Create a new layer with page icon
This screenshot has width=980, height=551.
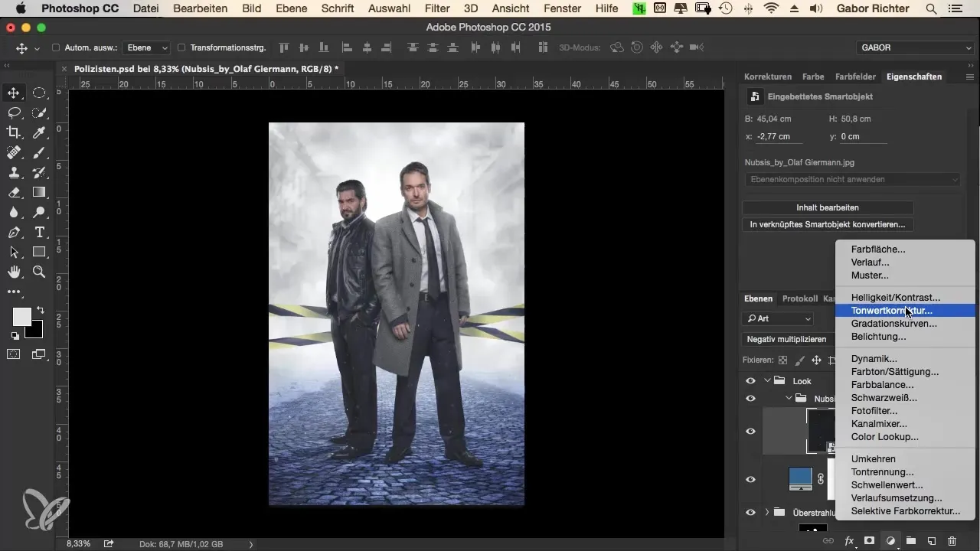pos(931,540)
